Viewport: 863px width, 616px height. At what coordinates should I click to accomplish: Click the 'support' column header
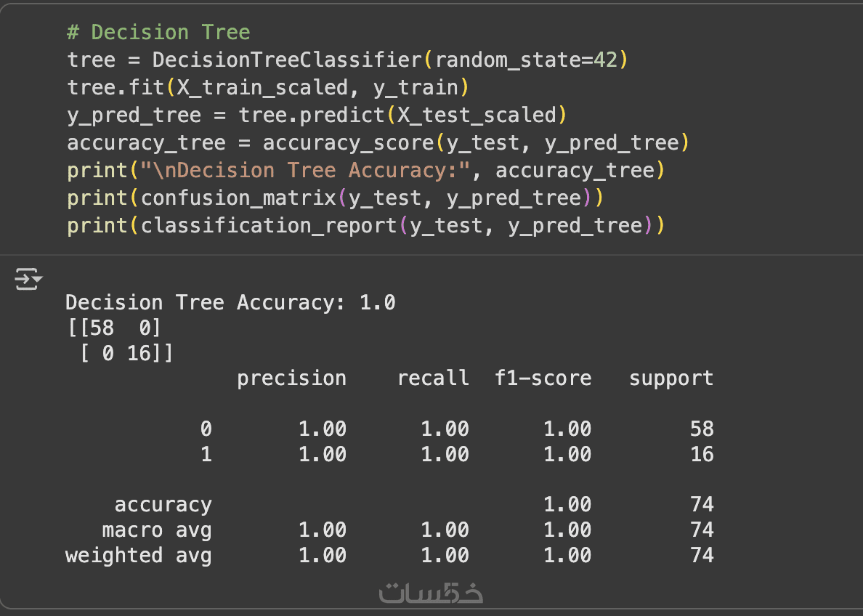[x=671, y=378]
